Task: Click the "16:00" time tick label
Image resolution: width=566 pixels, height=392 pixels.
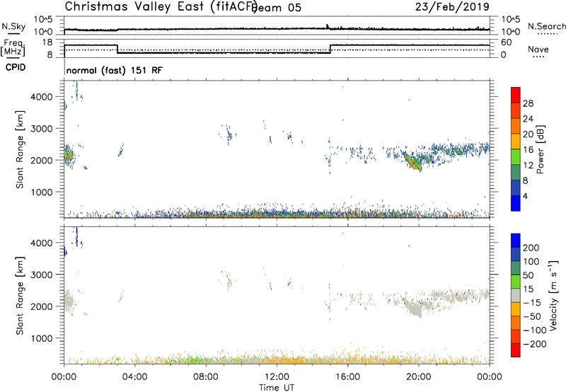Action: [347, 376]
